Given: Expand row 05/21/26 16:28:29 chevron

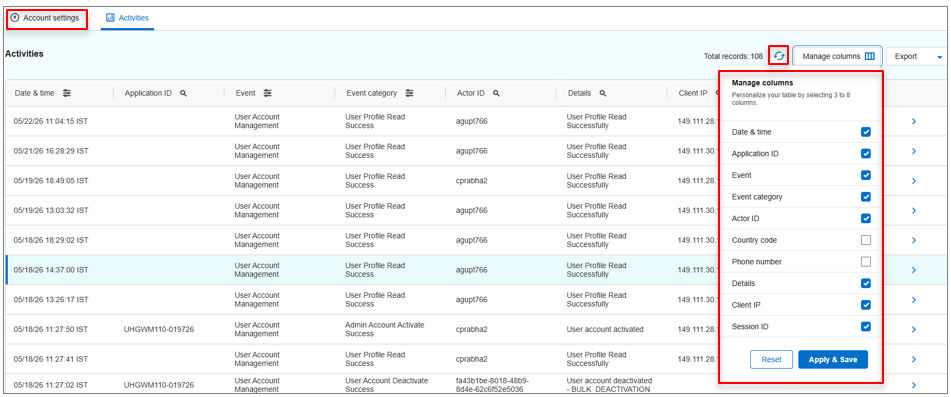Looking at the screenshot, I should click(x=913, y=152).
